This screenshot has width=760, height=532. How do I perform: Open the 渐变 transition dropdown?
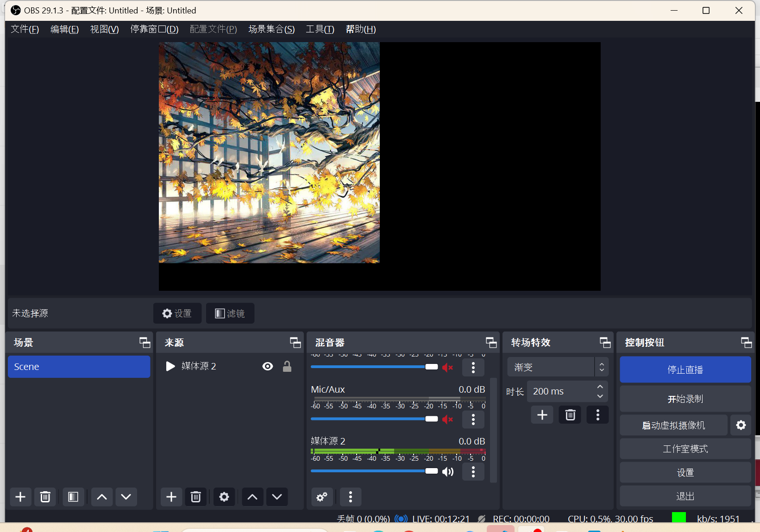coord(558,367)
